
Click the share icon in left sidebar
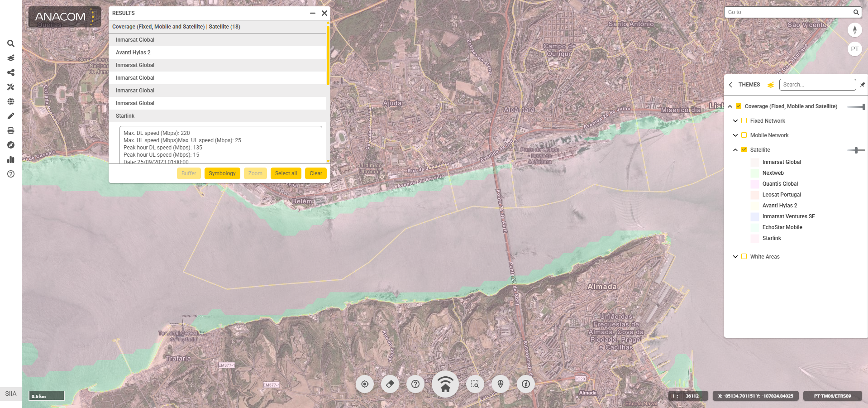coord(11,72)
